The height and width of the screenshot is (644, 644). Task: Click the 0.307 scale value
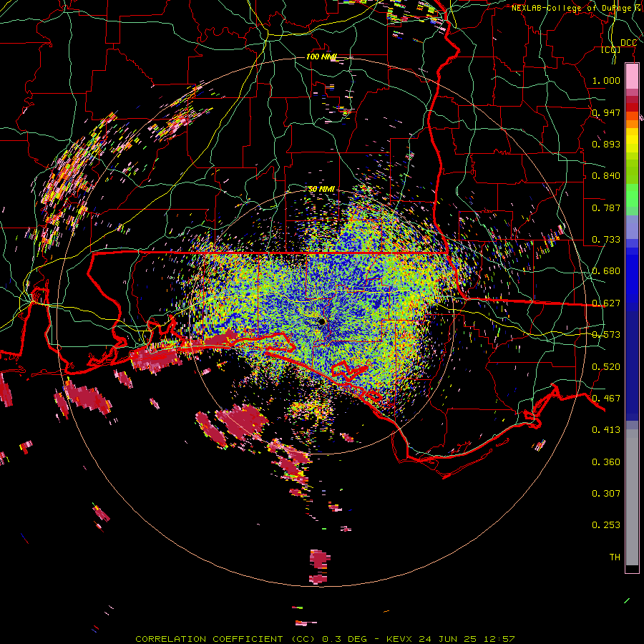click(606, 493)
